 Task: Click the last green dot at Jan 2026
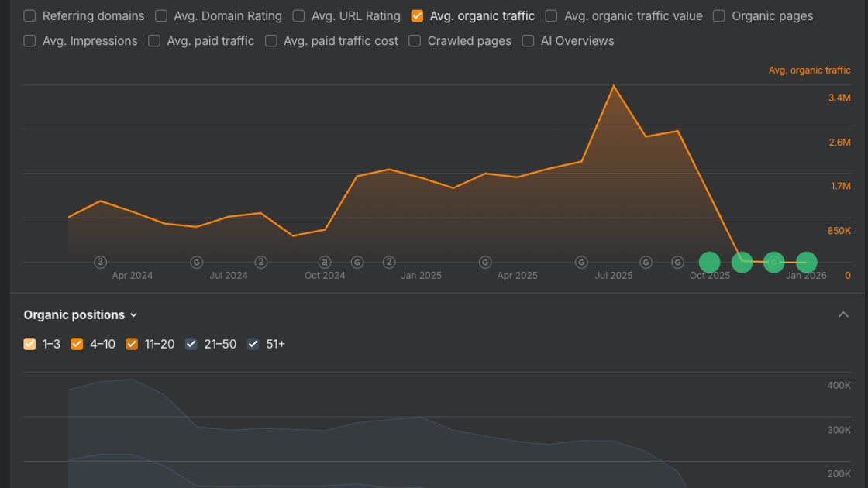pyautogui.click(x=807, y=263)
